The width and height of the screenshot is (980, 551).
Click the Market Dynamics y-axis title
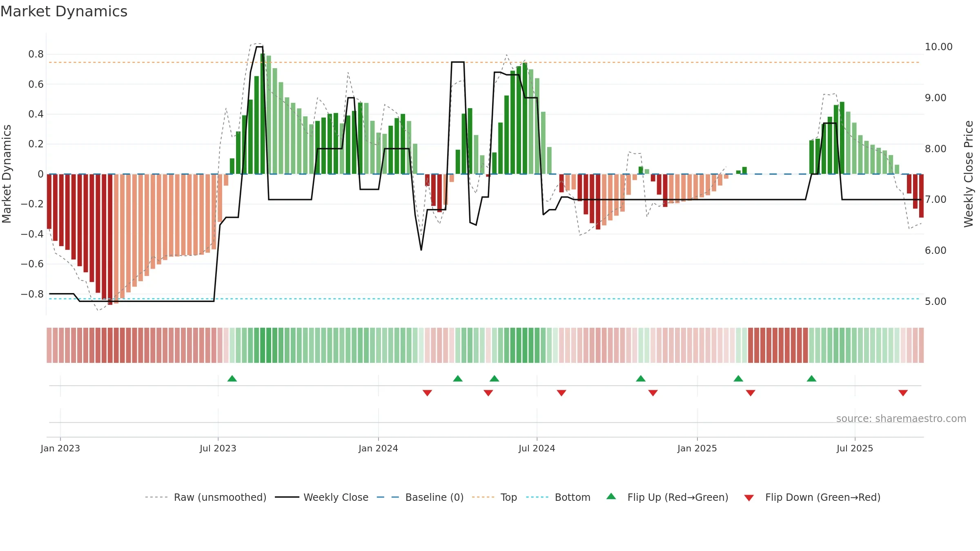[x=7, y=174]
